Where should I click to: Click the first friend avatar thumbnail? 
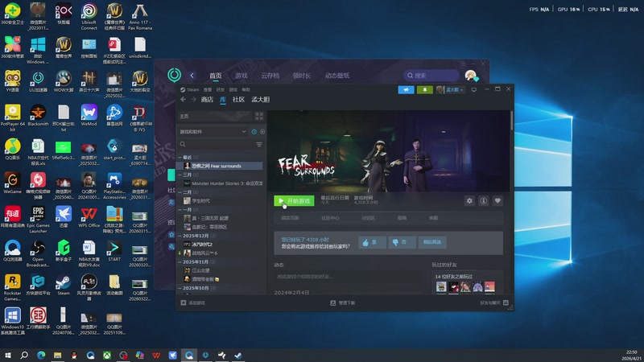point(441,286)
